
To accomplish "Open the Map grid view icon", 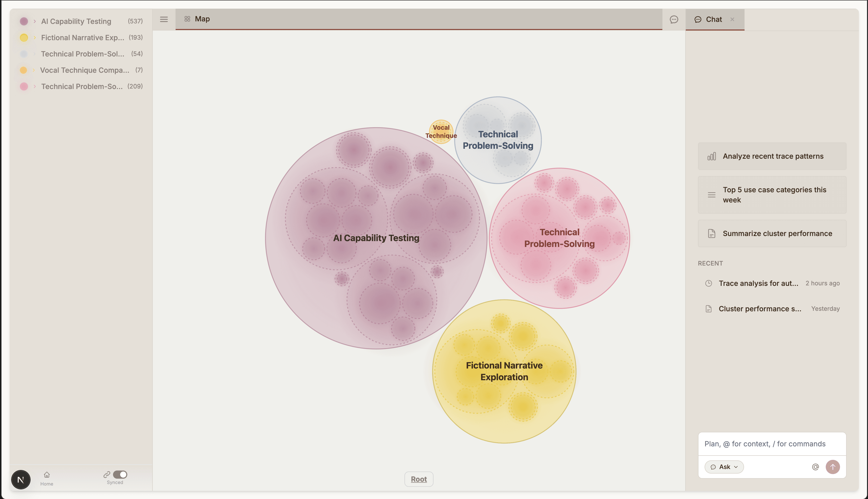I will click(187, 19).
